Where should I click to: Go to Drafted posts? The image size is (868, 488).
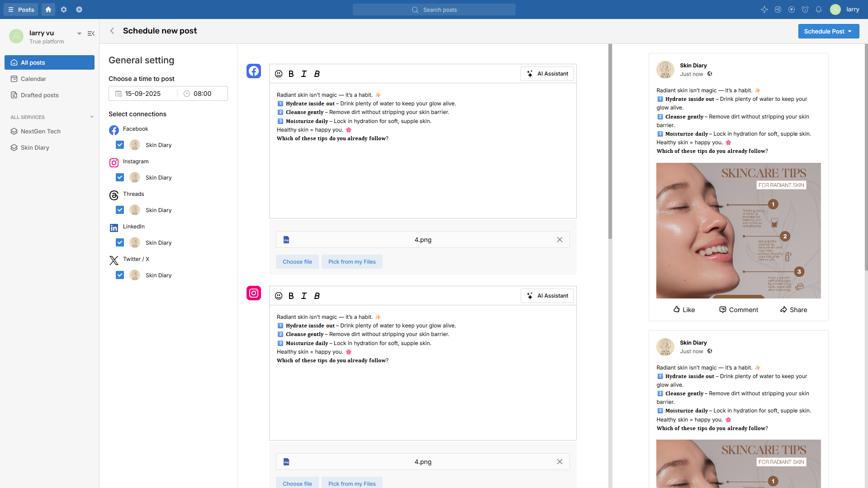coord(39,95)
